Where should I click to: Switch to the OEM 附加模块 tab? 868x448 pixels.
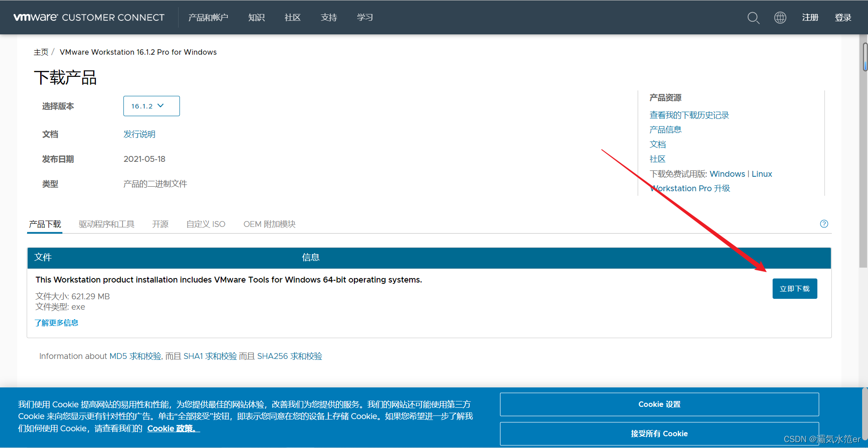pos(269,224)
